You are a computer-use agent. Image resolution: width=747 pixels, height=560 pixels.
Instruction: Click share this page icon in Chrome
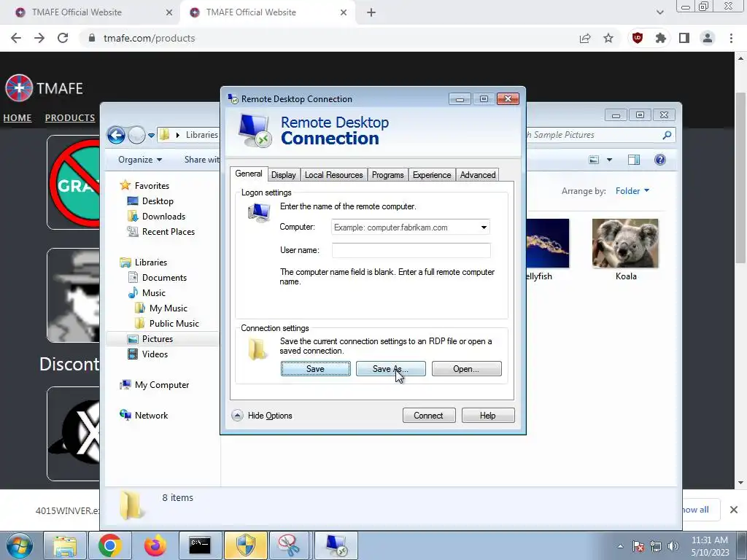point(585,38)
